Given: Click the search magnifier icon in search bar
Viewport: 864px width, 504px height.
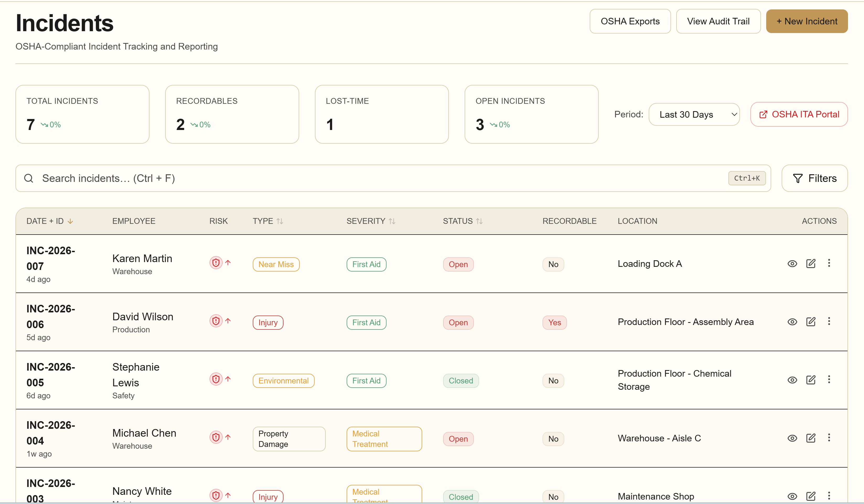Looking at the screenshot, I should coord(29,178).
